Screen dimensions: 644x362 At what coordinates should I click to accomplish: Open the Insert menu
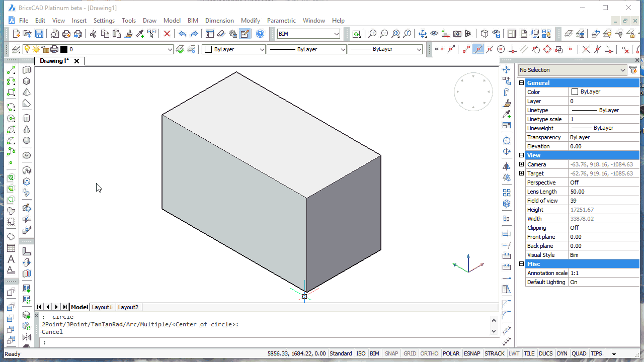[x=79, y=21]
